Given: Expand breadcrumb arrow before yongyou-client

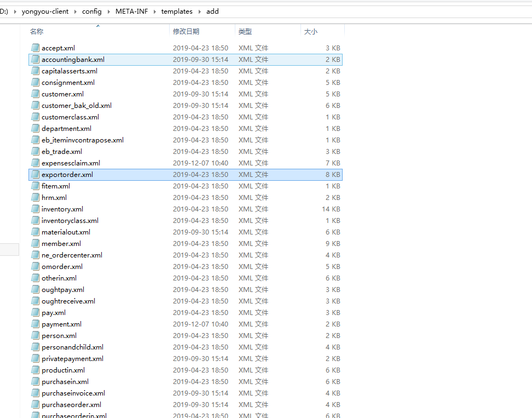Looking at the screenshot, I should (15, 12).
